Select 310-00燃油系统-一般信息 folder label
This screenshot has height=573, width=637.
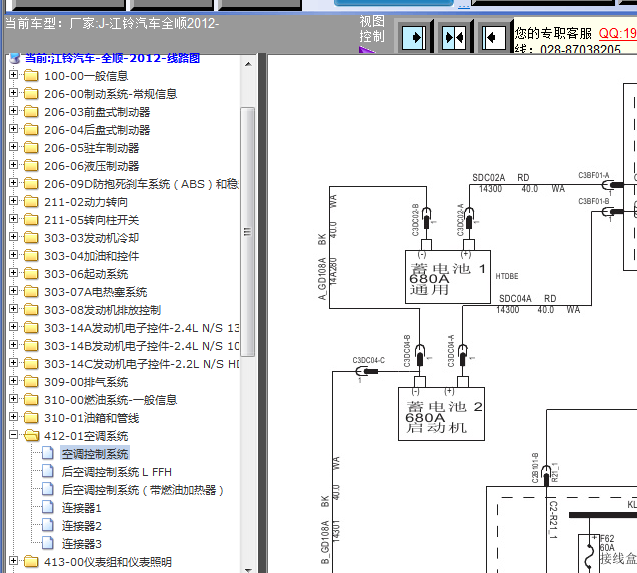point(110,400)
